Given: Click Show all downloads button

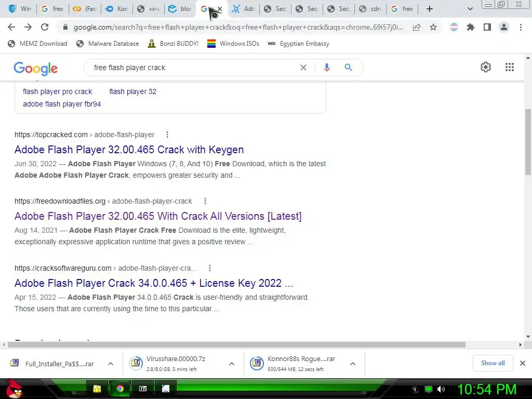Looking at the screenshot, I should pyautogui.click(x=493, y=363).
